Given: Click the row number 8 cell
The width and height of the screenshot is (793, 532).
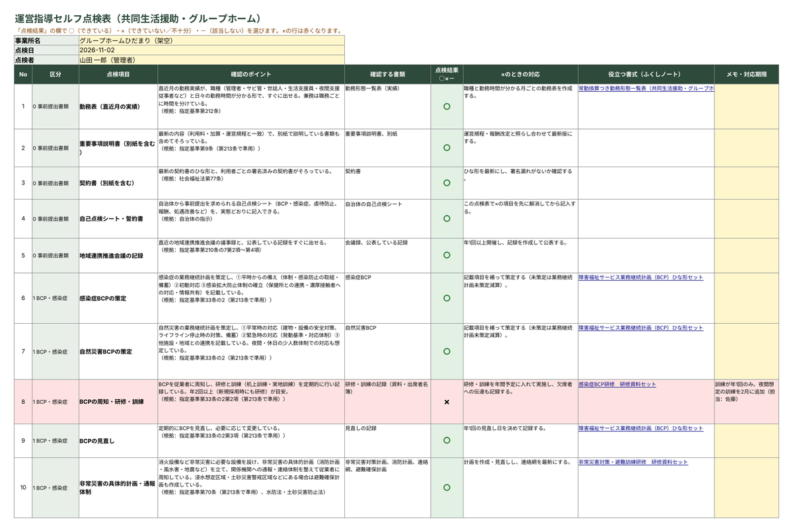Looking at the screenshot, I should pyautogui.click(x=23, y=401).
